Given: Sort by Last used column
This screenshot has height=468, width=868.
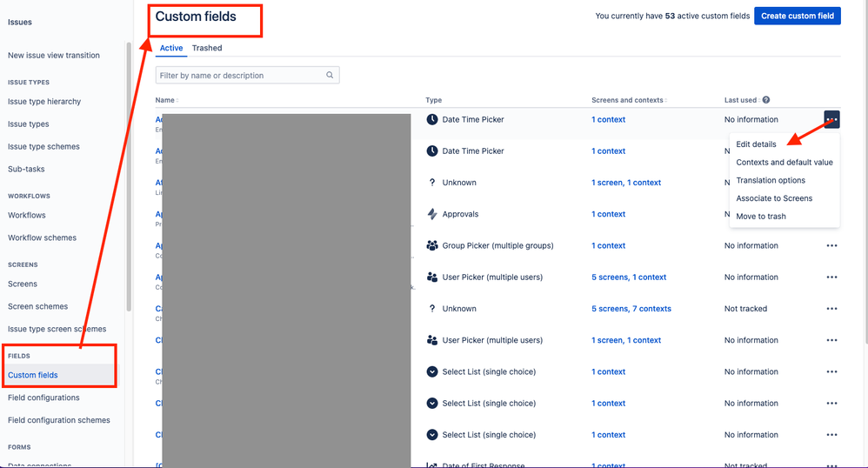Looking at the screenshot, I should [742, 100].
